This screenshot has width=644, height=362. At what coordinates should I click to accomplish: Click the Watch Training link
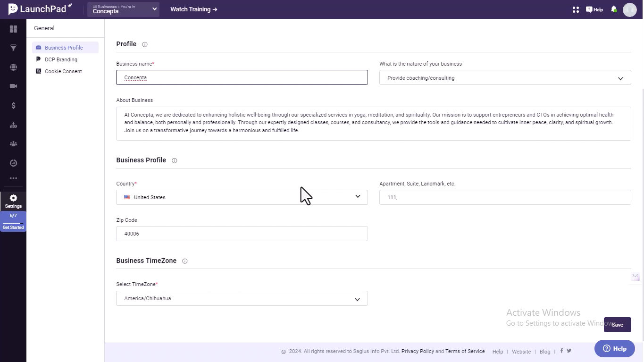pyautogui.click(x=194, y=9)
